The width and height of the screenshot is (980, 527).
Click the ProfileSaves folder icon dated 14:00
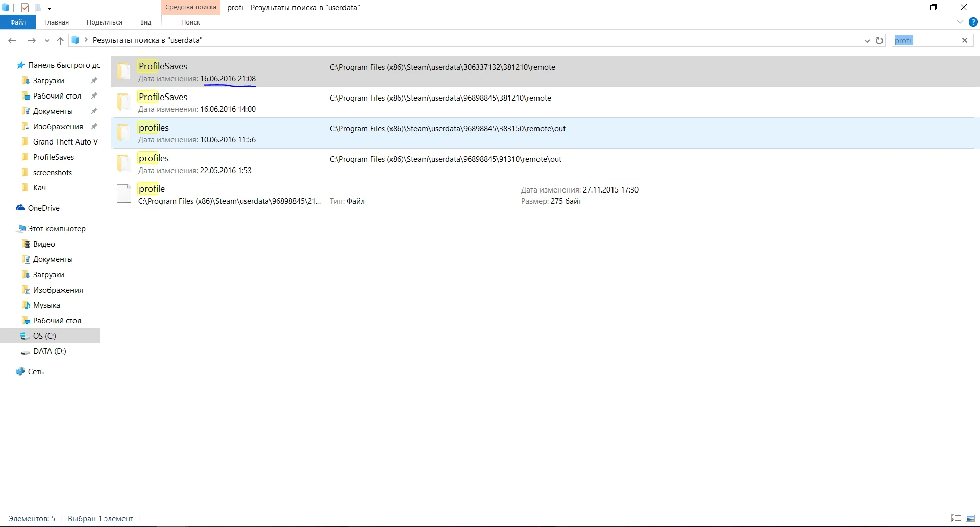click(124, 102)
